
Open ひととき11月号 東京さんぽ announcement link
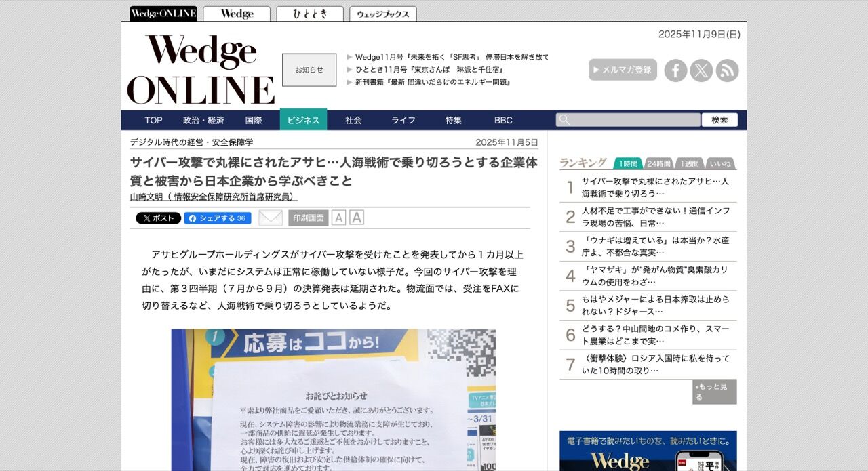(x=430, y=69)
